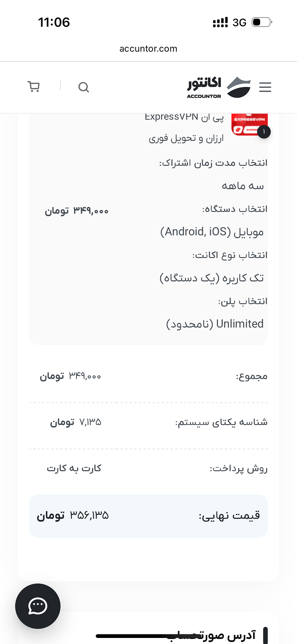The height and width of the screenshot is (644, 297).
Task: Click the Accountor logo
Action: tap(219, 87)
